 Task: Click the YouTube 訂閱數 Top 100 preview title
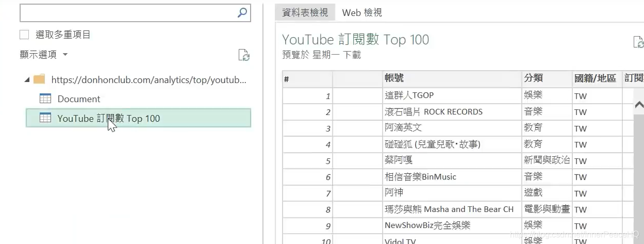355,40
